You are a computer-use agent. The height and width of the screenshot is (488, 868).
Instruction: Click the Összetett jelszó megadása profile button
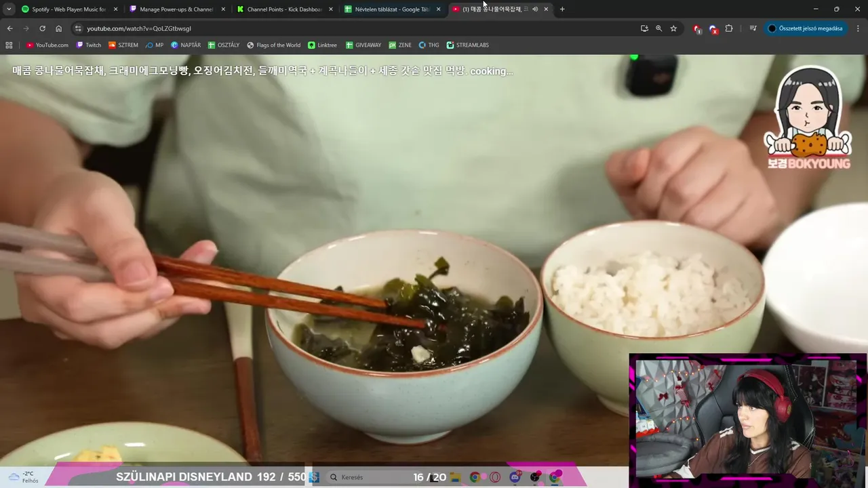(x=805, y=28)
